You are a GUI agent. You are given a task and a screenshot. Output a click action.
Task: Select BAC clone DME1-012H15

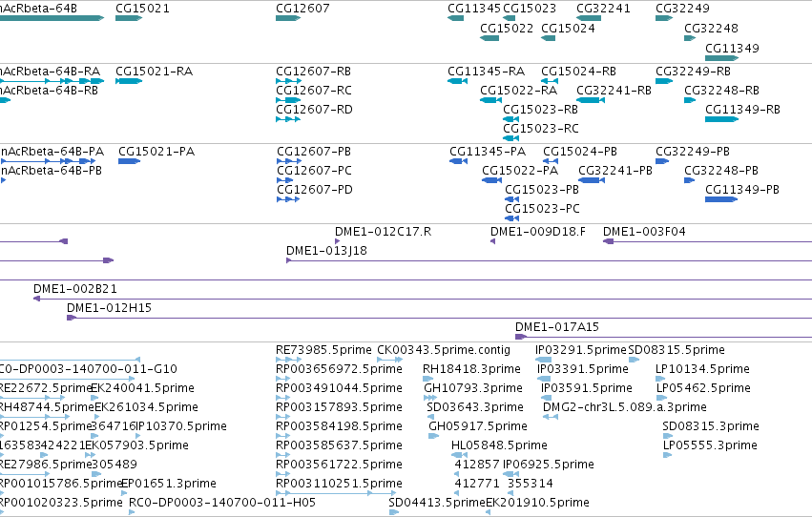pos(440,318)
